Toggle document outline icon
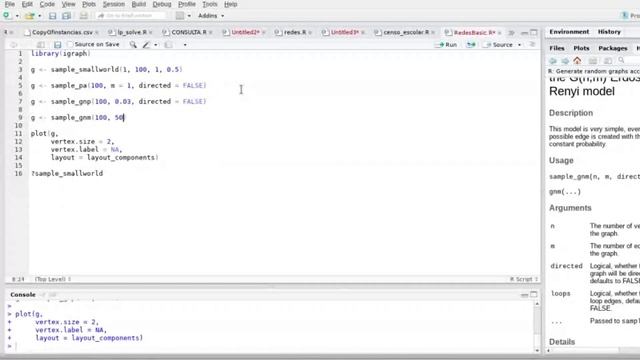The width and height of the screenshot is (640, 360). [x=532, y=44]
